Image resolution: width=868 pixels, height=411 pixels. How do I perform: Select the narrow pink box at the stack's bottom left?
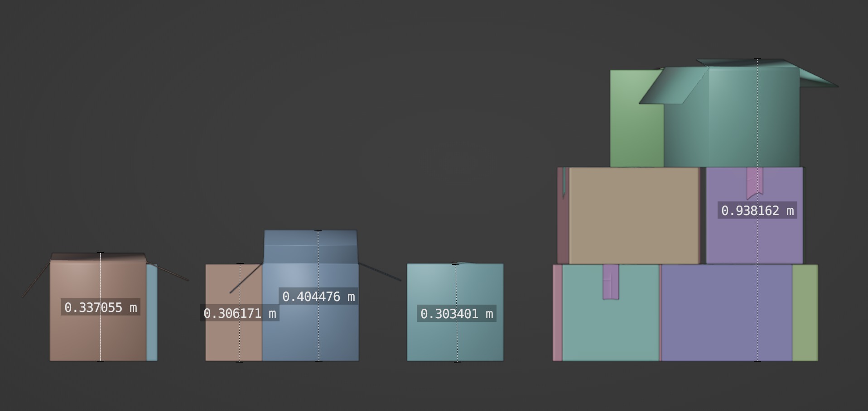(557, 313)
